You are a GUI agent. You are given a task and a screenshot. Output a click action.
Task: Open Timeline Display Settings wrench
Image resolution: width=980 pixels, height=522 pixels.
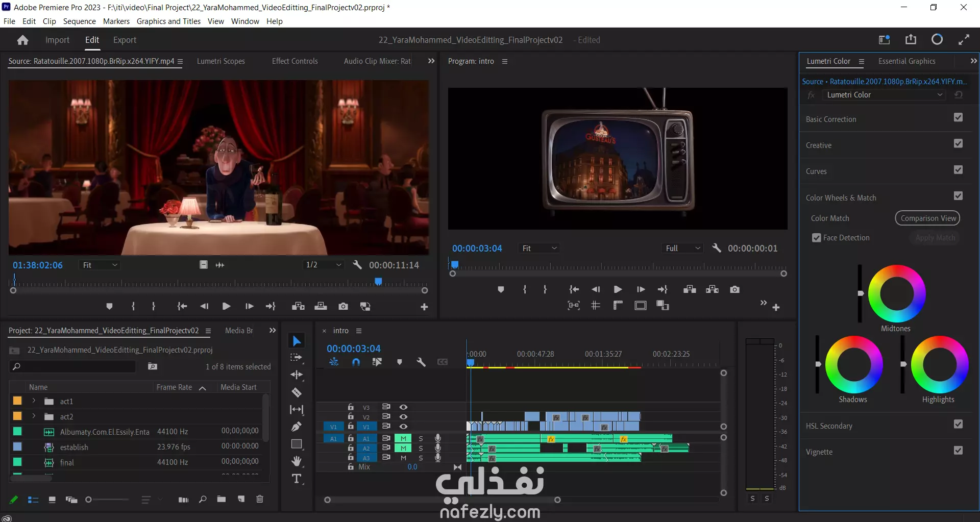421,362
